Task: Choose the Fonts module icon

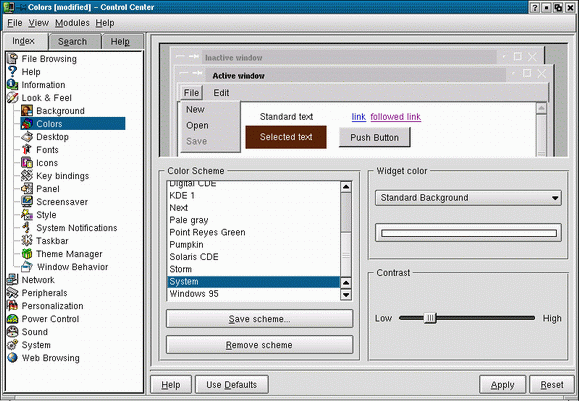Action: [27, 150]
